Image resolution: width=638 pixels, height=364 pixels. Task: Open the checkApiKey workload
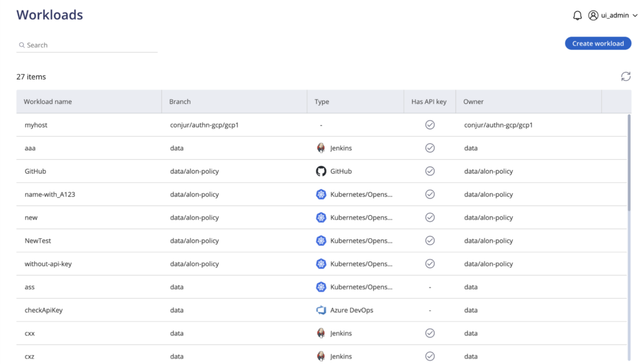coord(44,310)
